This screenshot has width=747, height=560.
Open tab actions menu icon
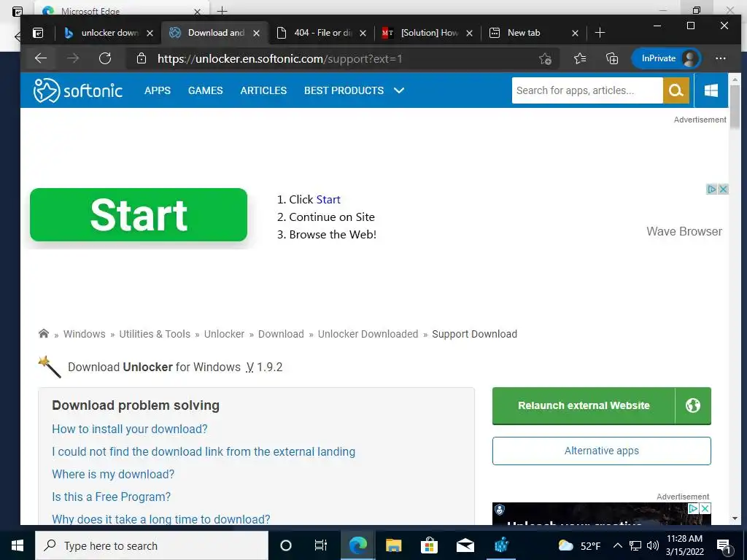coord(38,33)
